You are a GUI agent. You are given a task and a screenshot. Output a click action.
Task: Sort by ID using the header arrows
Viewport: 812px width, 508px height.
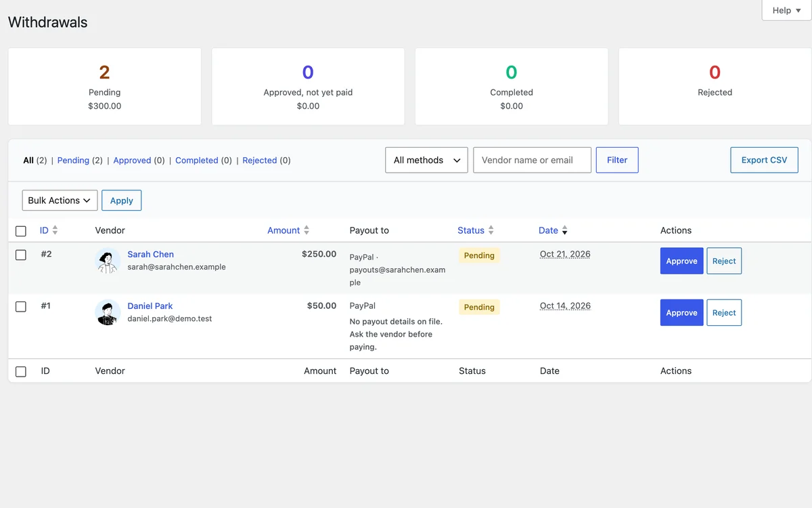tap(55, 230)
